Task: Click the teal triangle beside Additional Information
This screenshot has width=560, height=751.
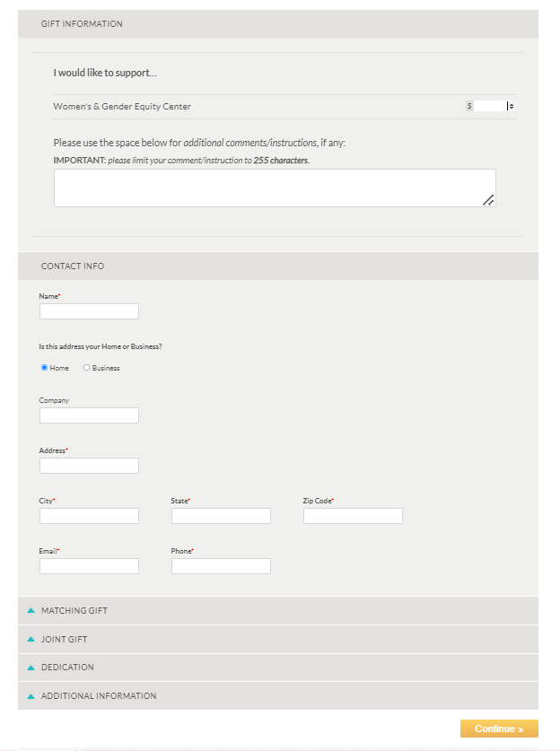Action: click(31, 696)
